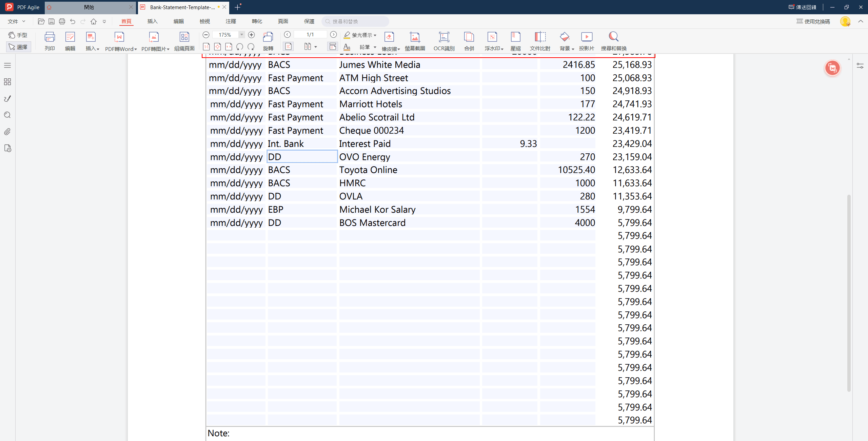Click the Print (列印) tool icon

pos(50,41)
